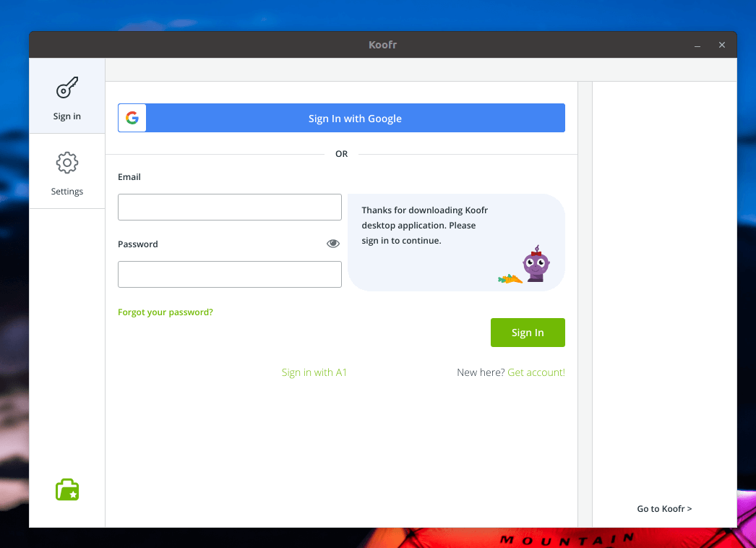The height and width of the screenshot is (548, 756).
Task: Open the Forgot your password link
Action: [x=166, y=312]
